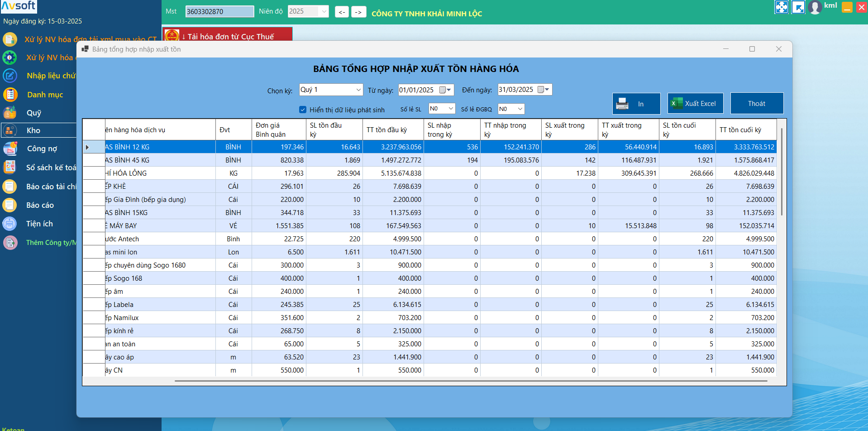Click the Nhập liệu chứng từ icon

pos(10,76)
